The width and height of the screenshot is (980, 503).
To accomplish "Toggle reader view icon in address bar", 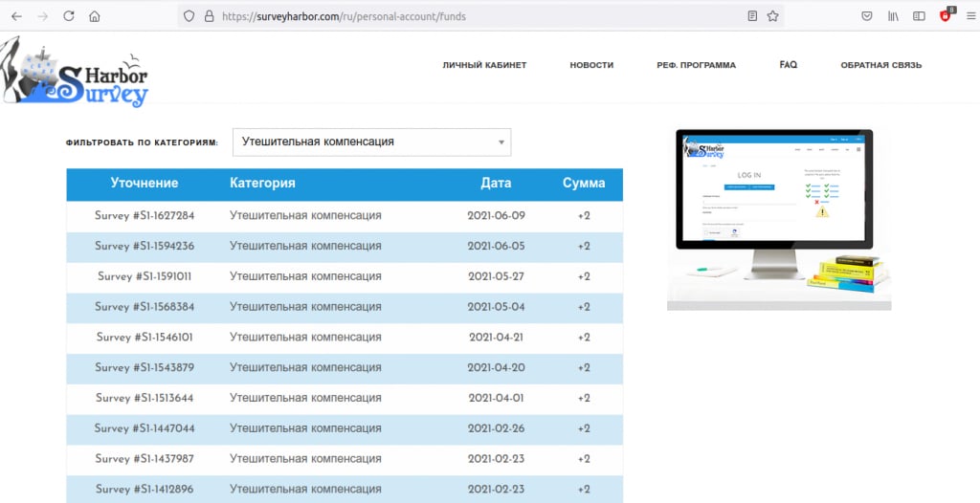I will coord(752,16).
